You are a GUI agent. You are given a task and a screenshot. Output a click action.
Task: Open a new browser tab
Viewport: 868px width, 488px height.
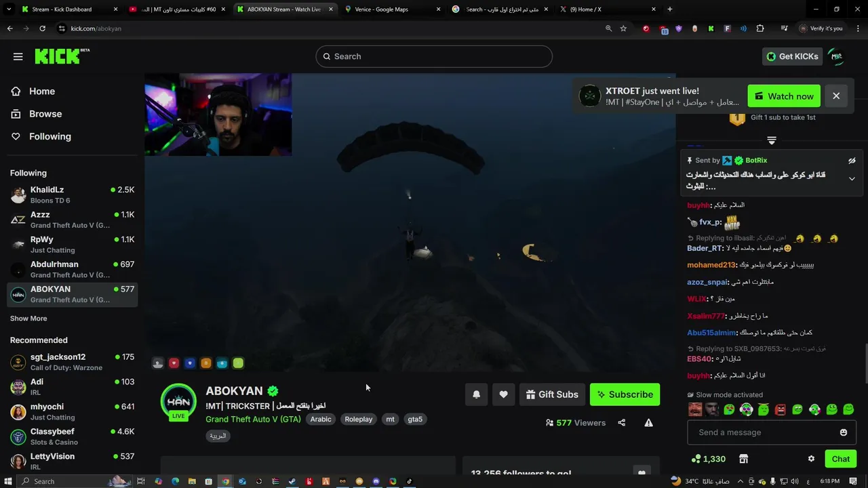click(x=670, y=9)
